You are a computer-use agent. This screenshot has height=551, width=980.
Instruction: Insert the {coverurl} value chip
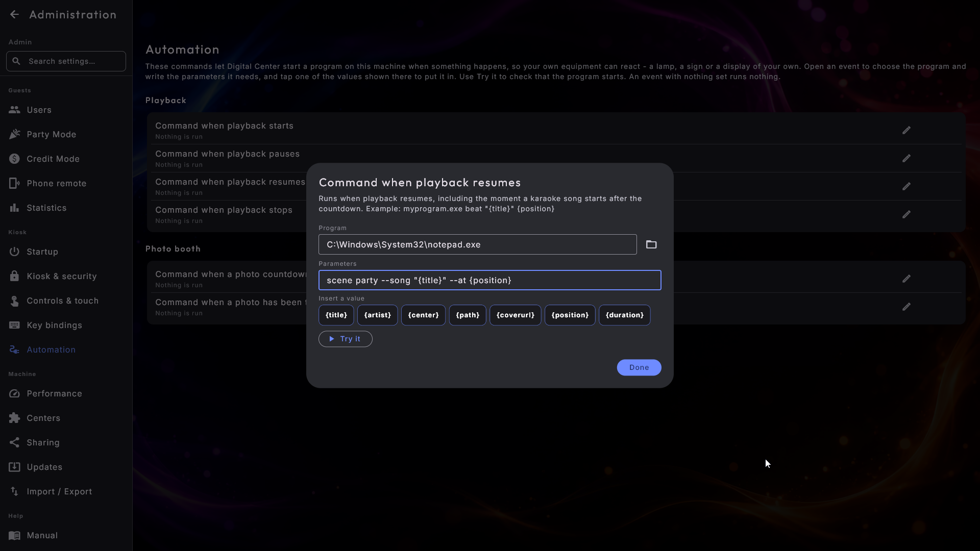[x=516, y=315]
